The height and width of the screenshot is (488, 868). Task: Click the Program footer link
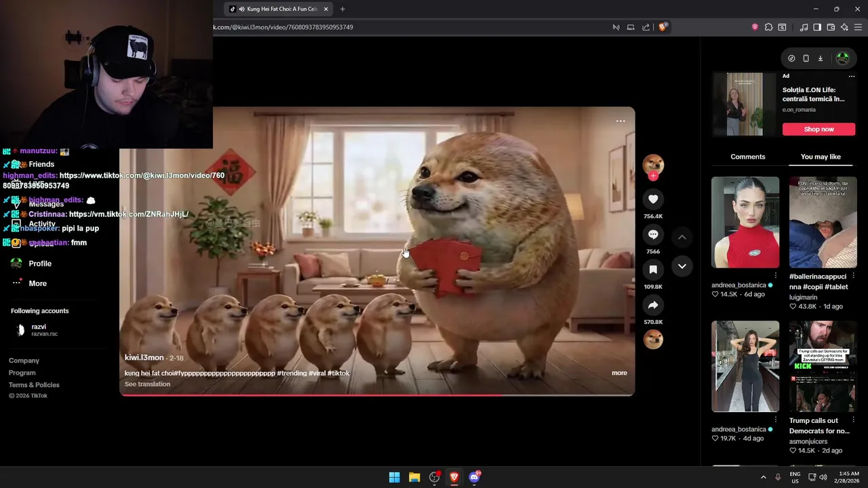[22, 373]
